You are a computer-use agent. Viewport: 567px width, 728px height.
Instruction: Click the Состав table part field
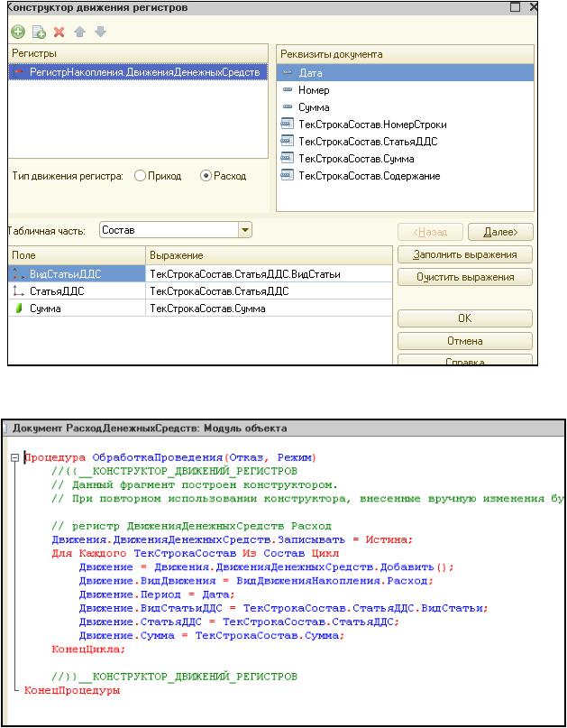(x=169, y=230)
